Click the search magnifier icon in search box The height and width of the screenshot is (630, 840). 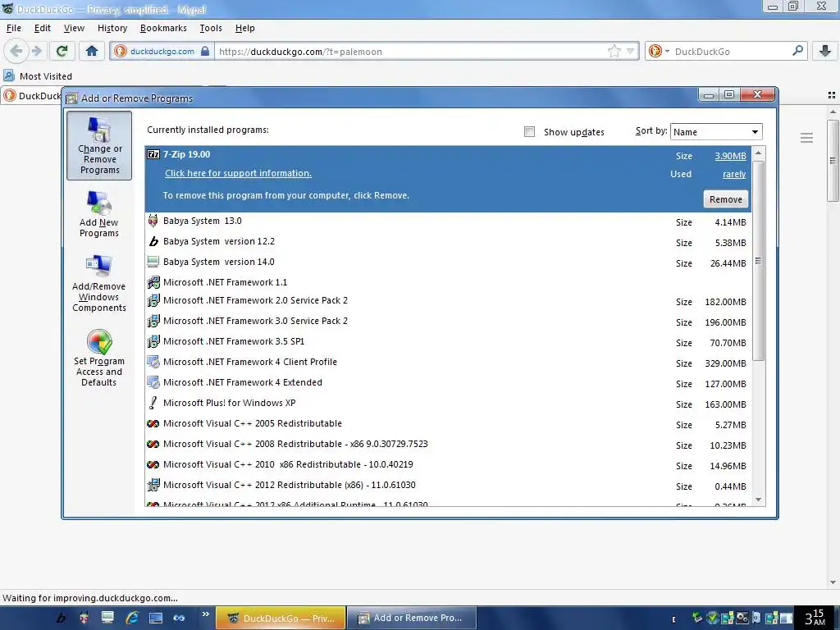797,51
